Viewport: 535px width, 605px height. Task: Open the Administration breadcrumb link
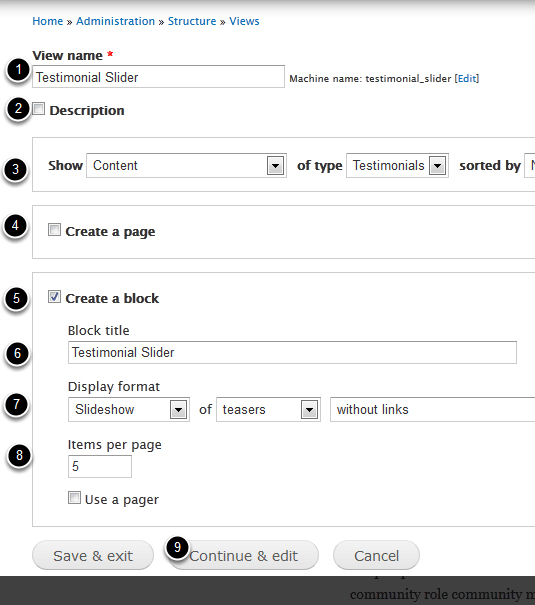pyautogui.click(x=115, y=21)
